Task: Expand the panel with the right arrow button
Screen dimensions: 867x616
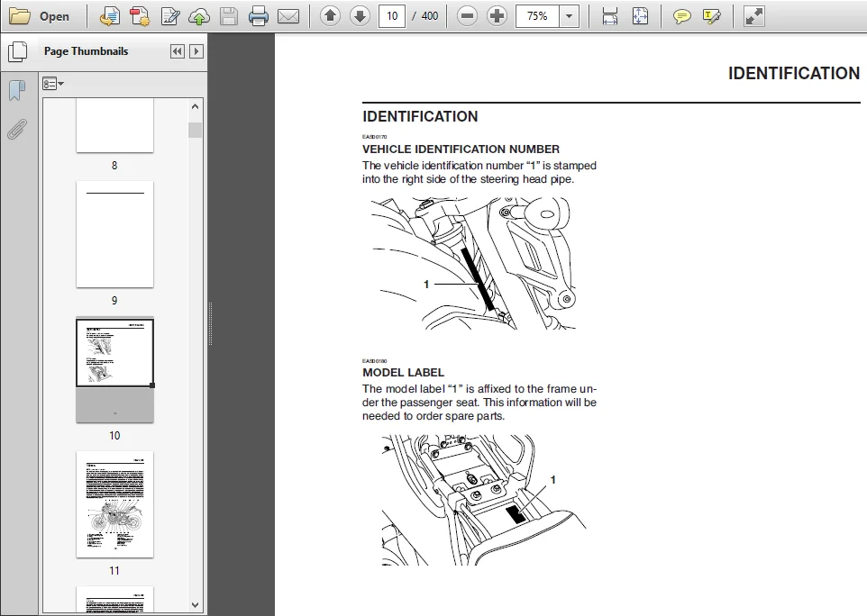Action: coord(196,51)
